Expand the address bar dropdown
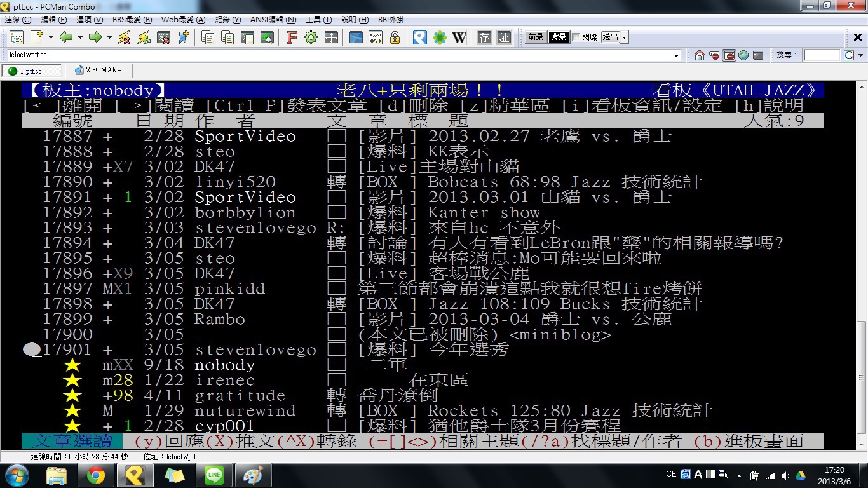868x488 pixels. tap(677, 55)
